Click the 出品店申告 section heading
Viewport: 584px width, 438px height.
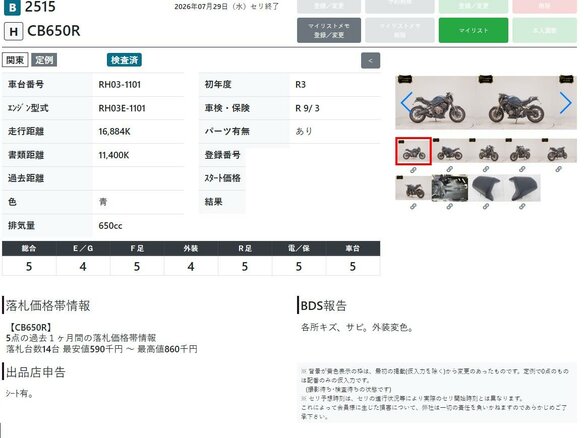tap(35, 372)
